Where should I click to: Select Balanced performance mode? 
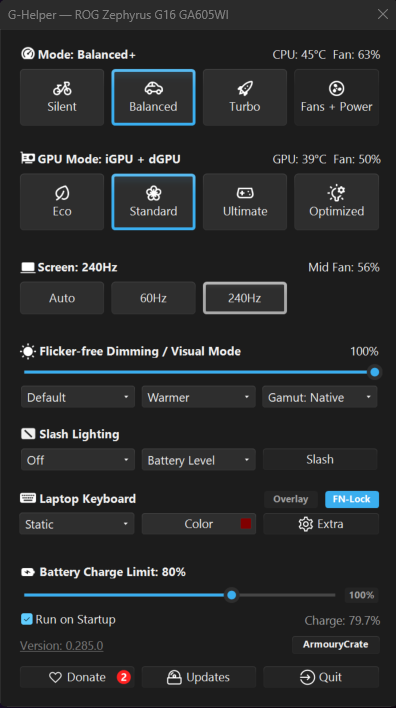[154, 97]
